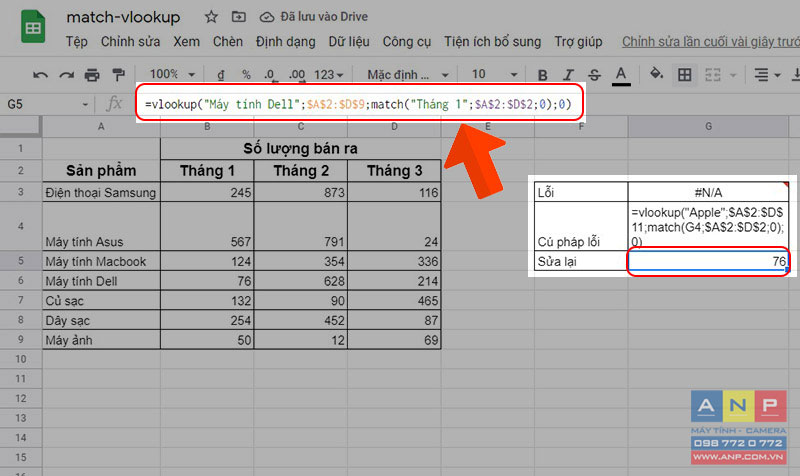Toggle strikethrough formatting
This screenshot has width=800, height=476.
pos(594,75)
